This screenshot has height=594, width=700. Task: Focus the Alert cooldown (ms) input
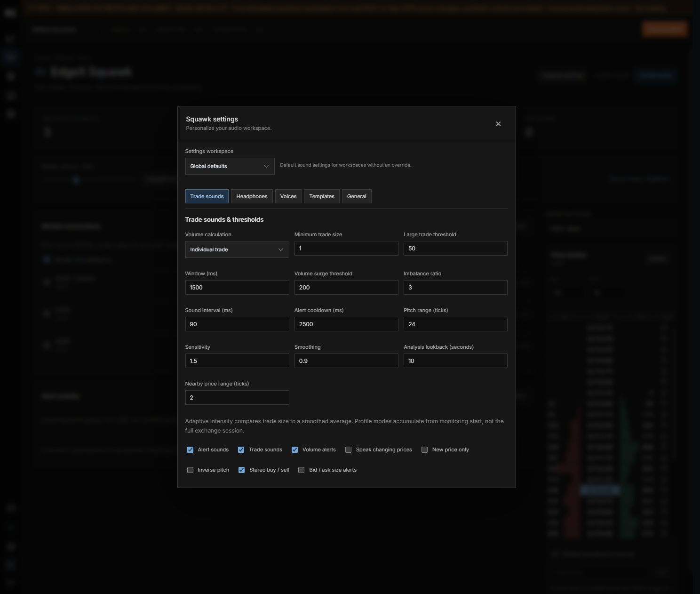(346, 324)
